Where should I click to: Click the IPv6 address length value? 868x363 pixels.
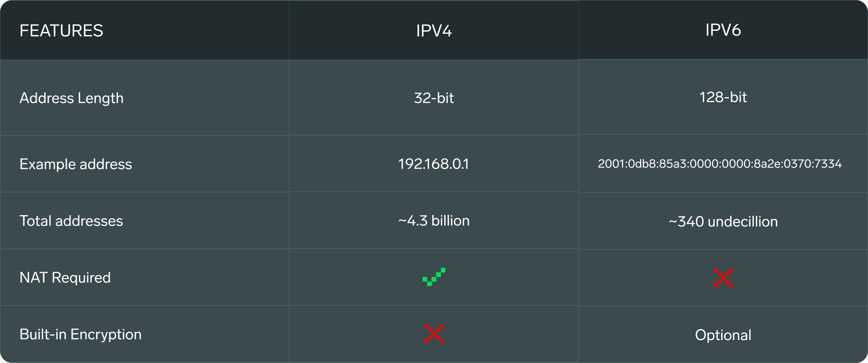point(723,97)
